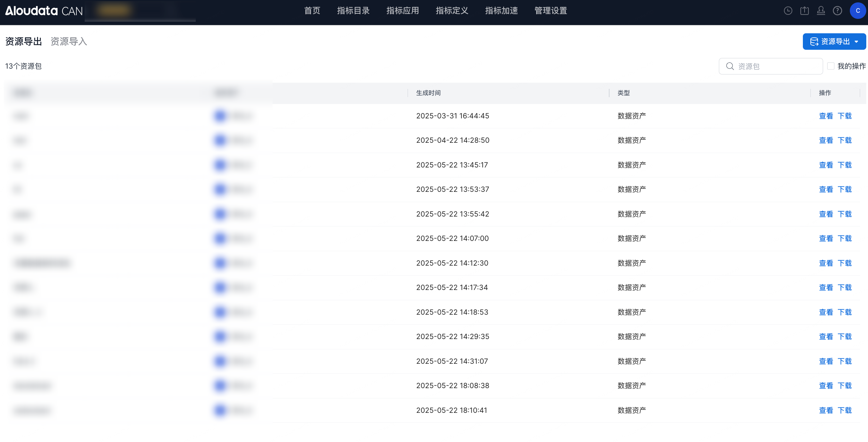Click 下载 for the 2025-05-22 18:10:41 package

(845, 410)
